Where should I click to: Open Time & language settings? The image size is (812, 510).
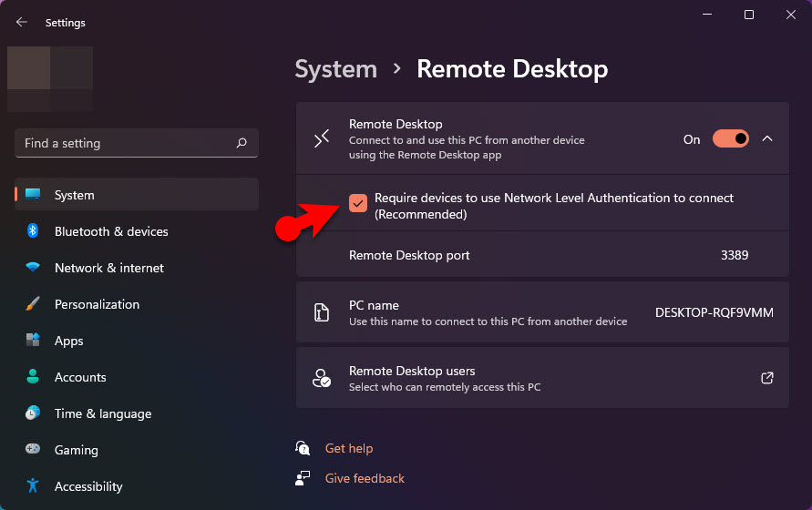[x=137, y=413]
